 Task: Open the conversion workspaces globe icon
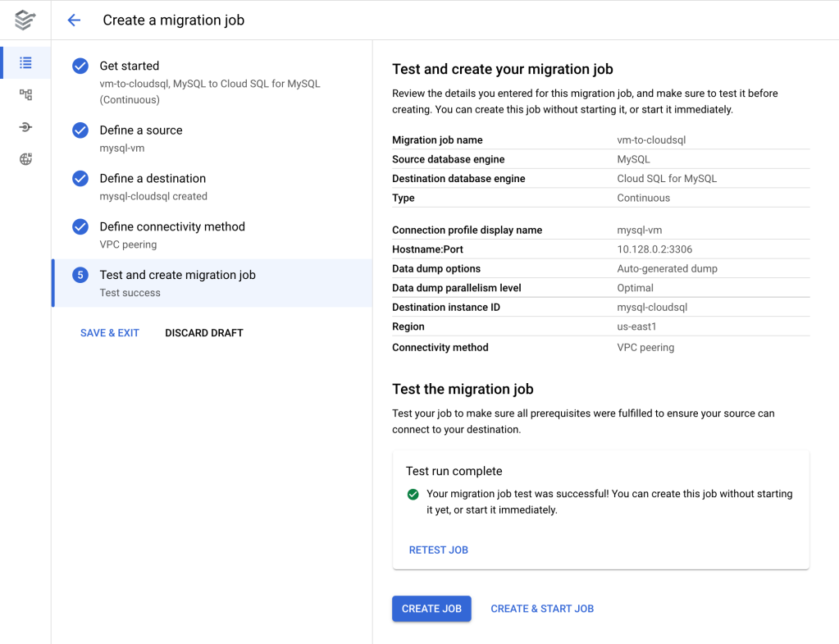click(x=25, y=159)
